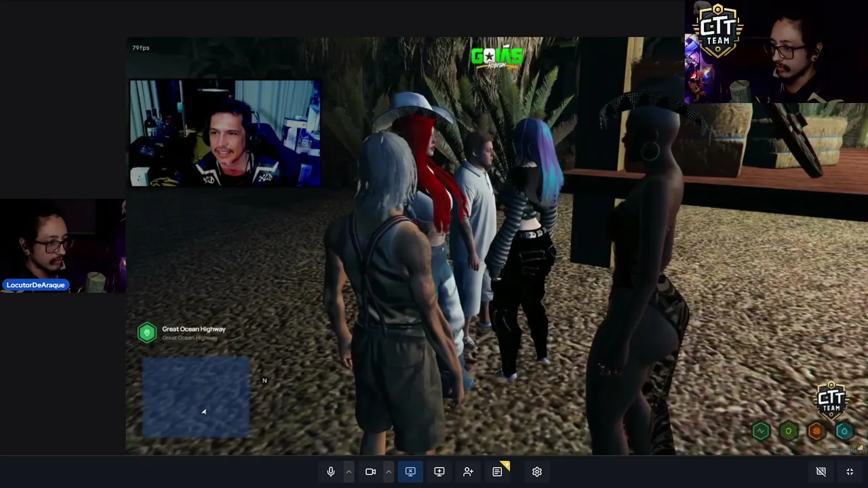Click the 79fps counter text

pos(140,48)
